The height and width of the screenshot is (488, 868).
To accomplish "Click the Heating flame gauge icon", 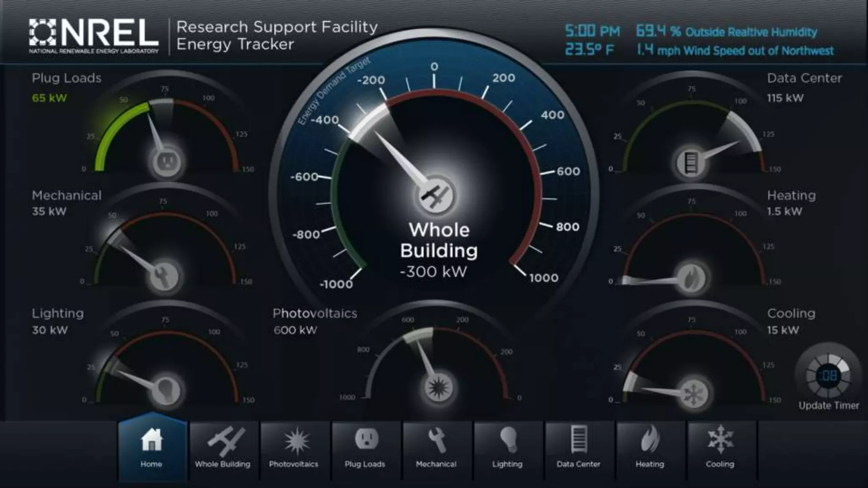I will [692, 277].
